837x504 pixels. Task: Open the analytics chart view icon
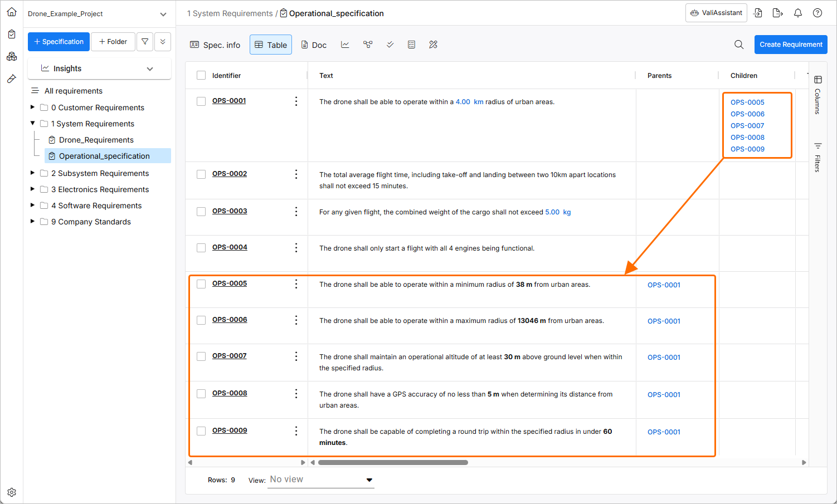[x=345, y=45]
